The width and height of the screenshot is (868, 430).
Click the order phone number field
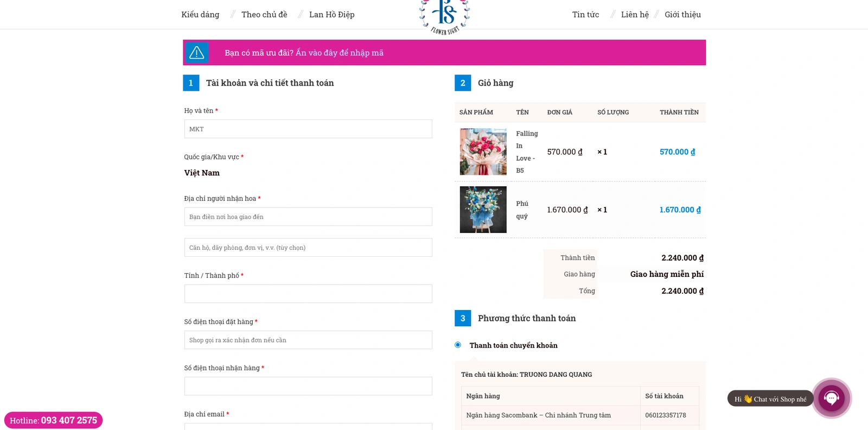(308, 340)
